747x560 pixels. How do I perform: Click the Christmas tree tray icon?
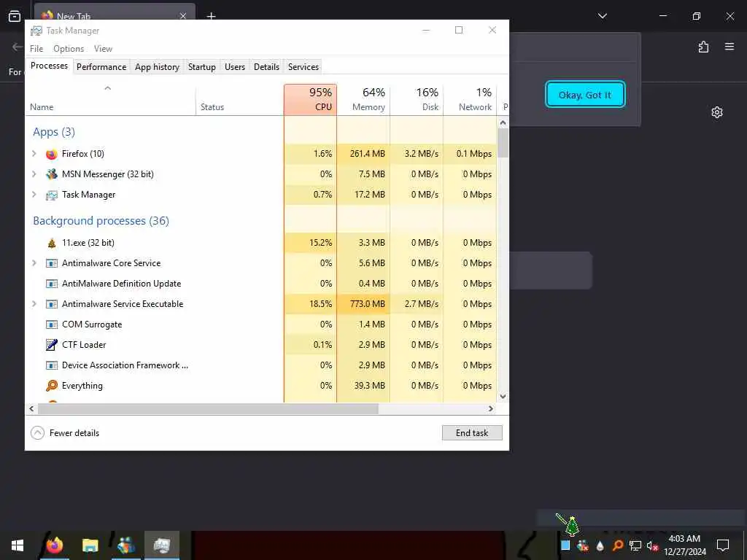572,526
